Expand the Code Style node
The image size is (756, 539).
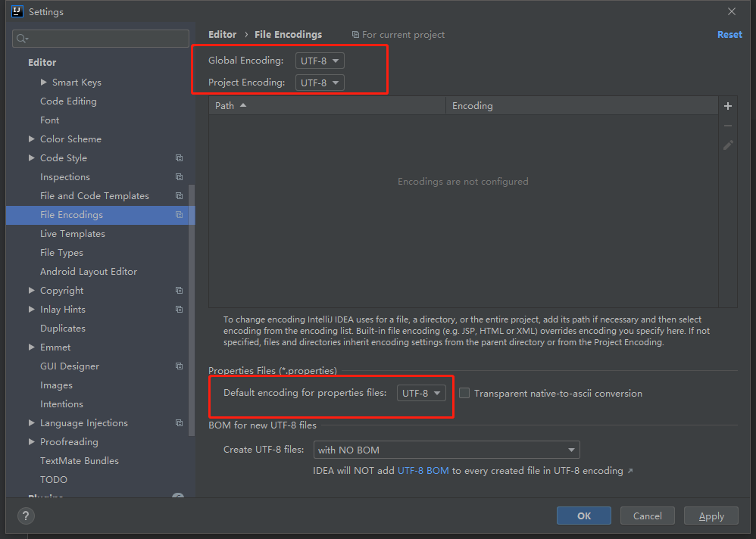point(31,157)
